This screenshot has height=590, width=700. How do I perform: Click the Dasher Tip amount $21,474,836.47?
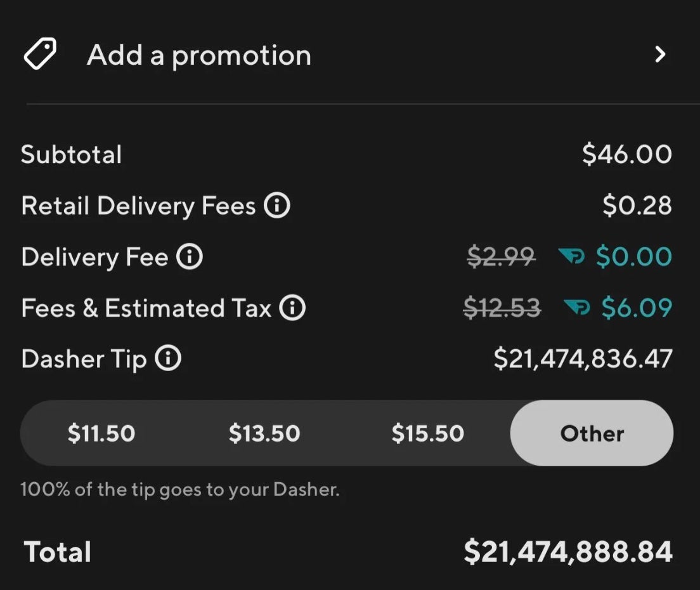tap(583, 359)
